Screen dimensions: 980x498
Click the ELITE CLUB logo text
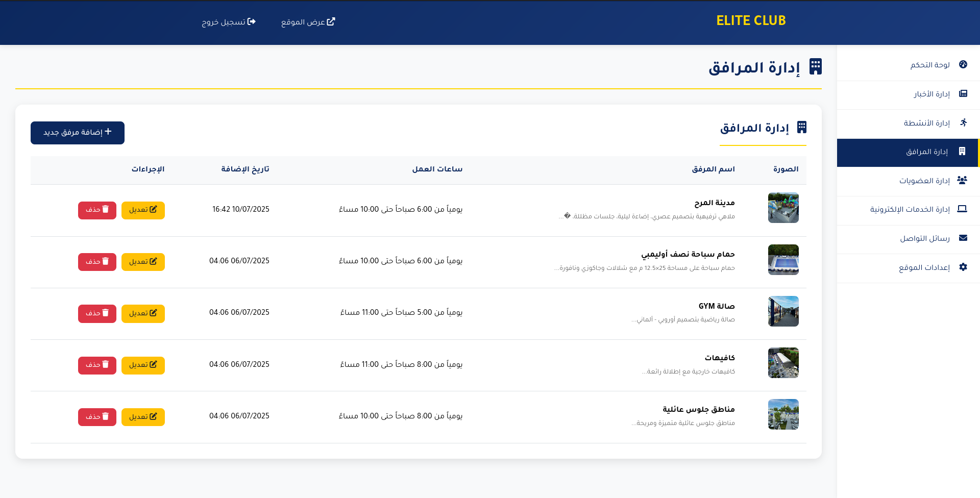(751, 21)
